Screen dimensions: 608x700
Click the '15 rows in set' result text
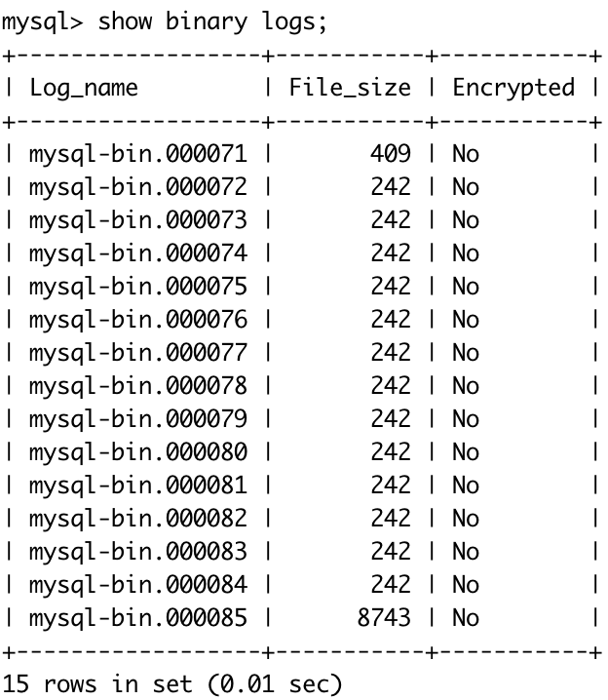coord(97,684)
